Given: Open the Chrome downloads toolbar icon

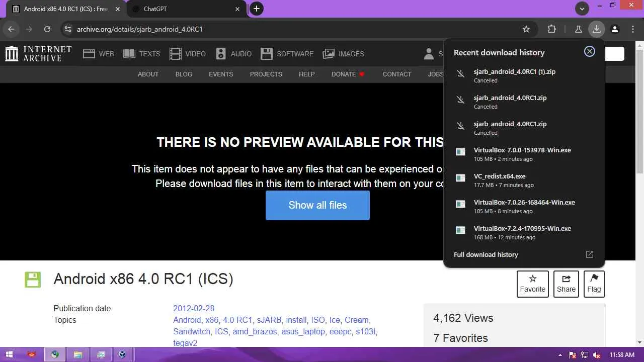Looking at the screenshot, I should click(596, 29).
